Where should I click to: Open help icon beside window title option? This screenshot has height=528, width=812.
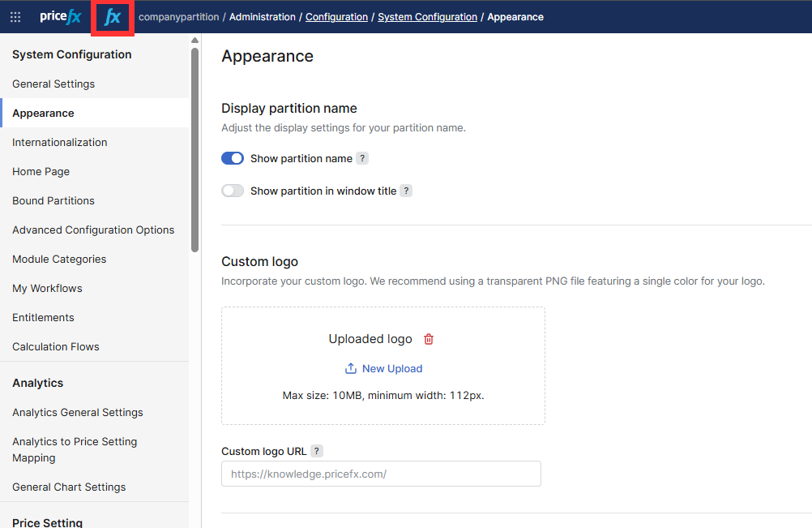pos(406,191)
